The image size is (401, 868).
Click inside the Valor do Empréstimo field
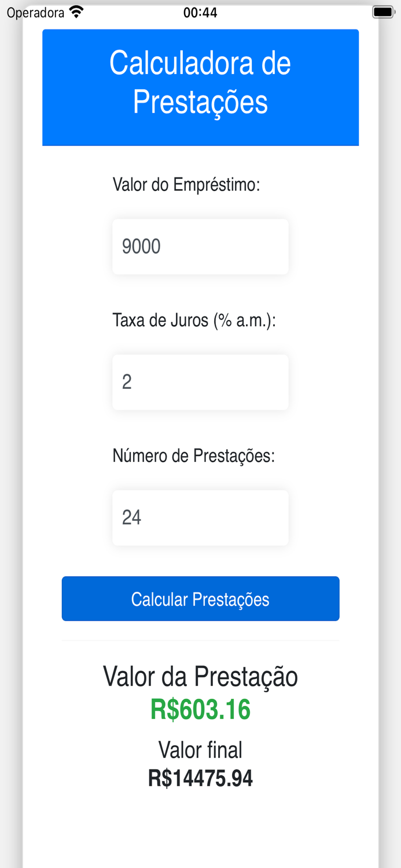coord(200,247)
